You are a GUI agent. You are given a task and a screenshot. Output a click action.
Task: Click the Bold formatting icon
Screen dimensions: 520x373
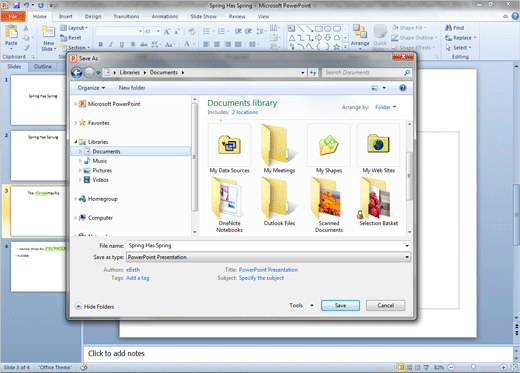tap(101, 44)
